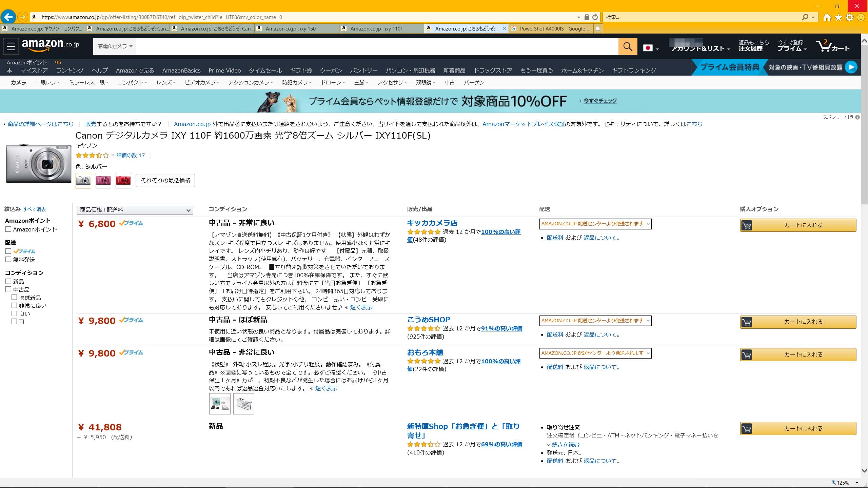Open first おもろ本舗 offer photo thumbnail

pos(220,404)
